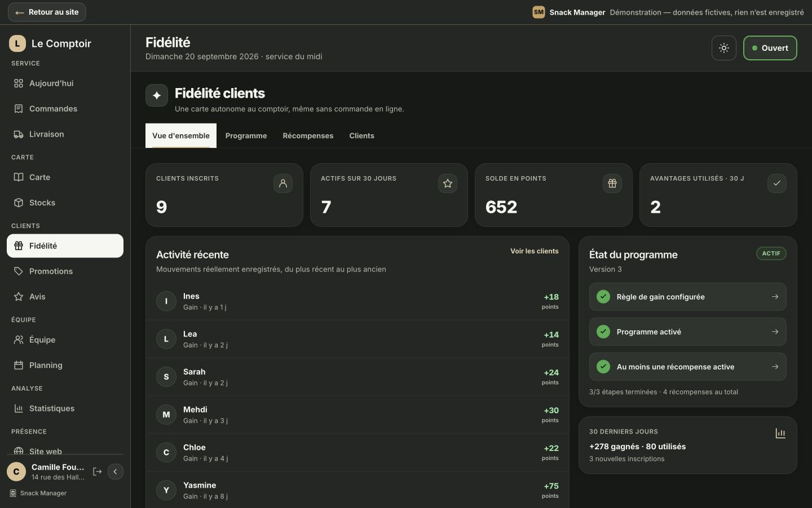Click the green check beside Au moins une récompense active
Image resolution: width=812 pixels, height=508 pixels.
pyautogui.click(x=603, y=367)
